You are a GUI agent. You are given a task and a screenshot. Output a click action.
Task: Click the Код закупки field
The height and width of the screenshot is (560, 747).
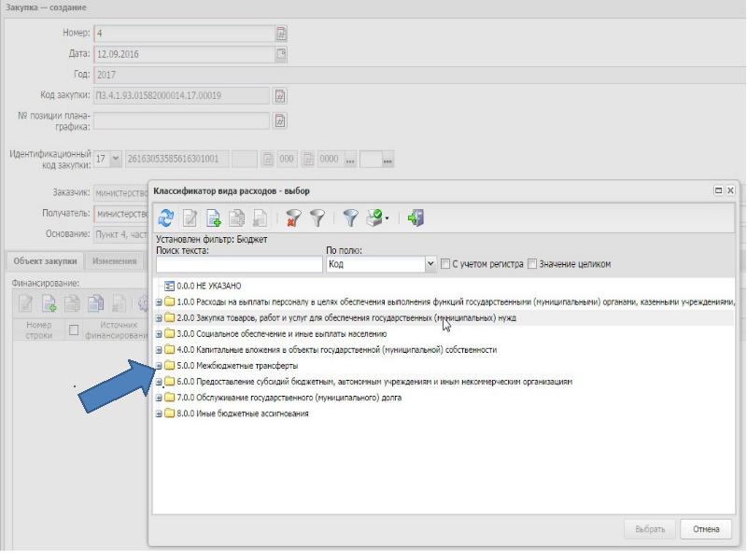point(181,96)
